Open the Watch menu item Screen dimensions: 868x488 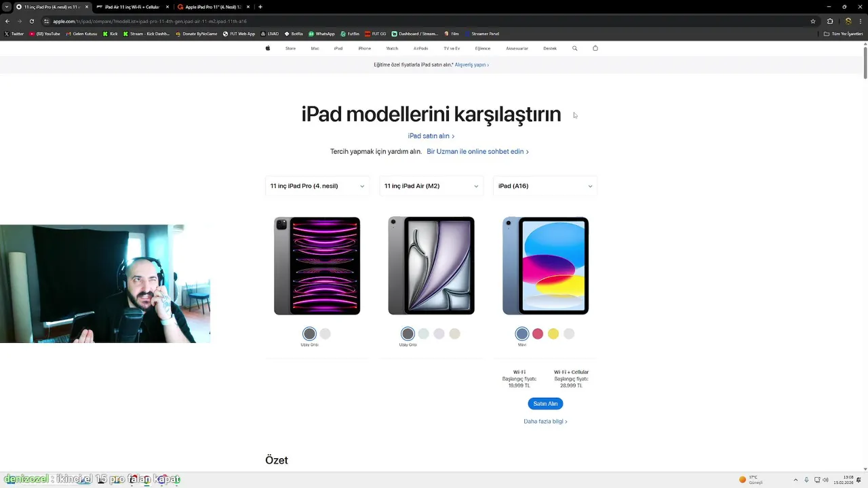point(392,48)
